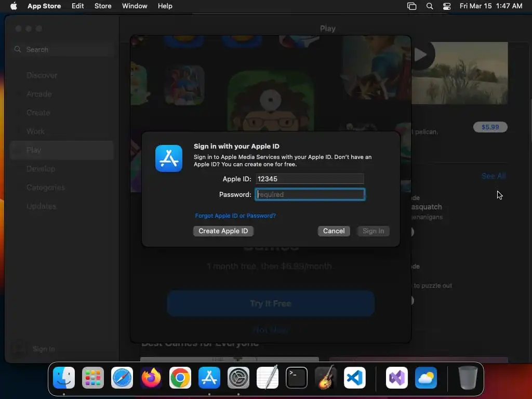Select Arcade in the sidebar
The height and width of the screenshot is (399, 532).
[62, 94]
